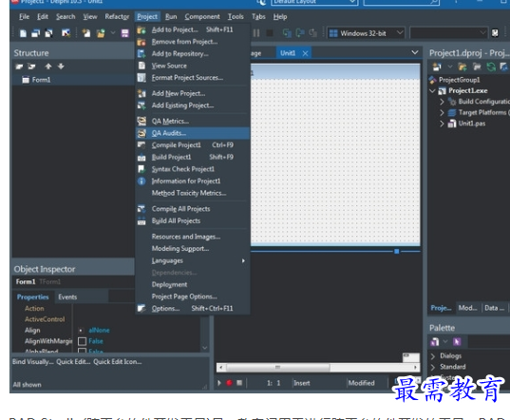Toggle the AlphaBlend False checkbox

83,351
